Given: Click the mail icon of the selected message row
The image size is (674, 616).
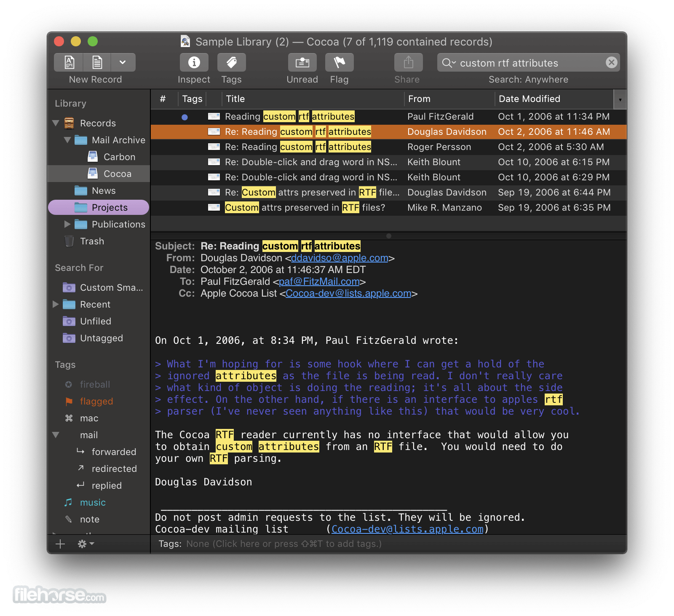Looking at the screenshot, I should 214,132.
